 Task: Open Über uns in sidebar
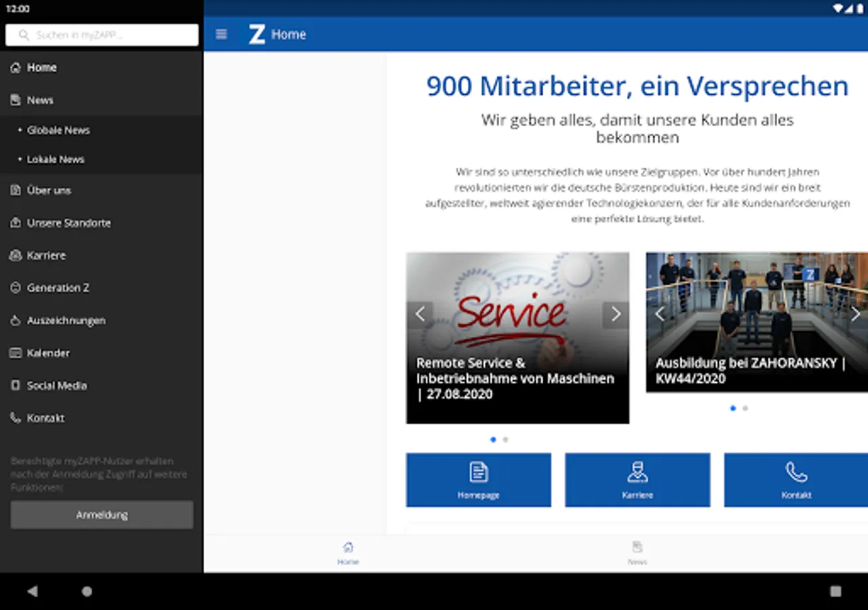(x=102, y=190)
